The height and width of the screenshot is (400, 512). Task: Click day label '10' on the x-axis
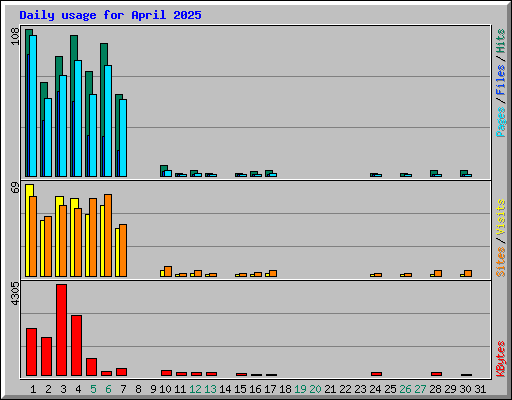point(165,389)
